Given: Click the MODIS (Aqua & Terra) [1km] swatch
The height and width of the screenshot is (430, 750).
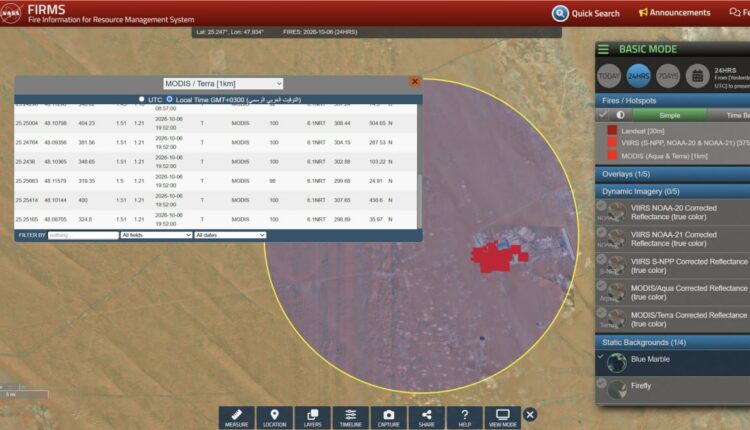Looking at the screenshot, I should tap(612, 155).
